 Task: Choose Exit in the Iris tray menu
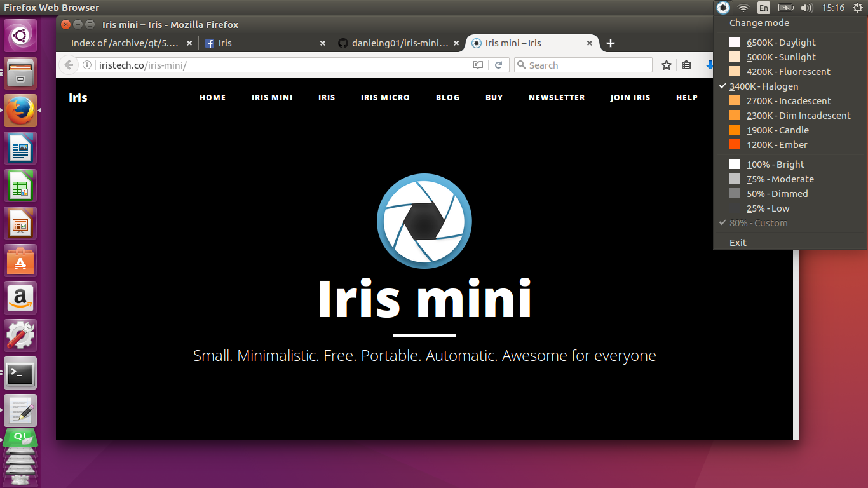click(790, 243)
